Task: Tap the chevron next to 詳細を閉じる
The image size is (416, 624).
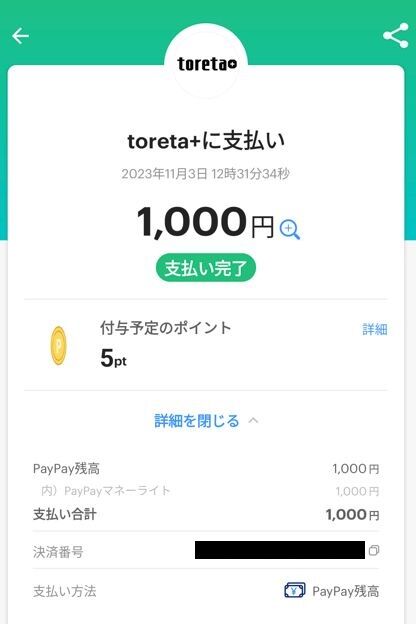Action: (x=253, y=420)
